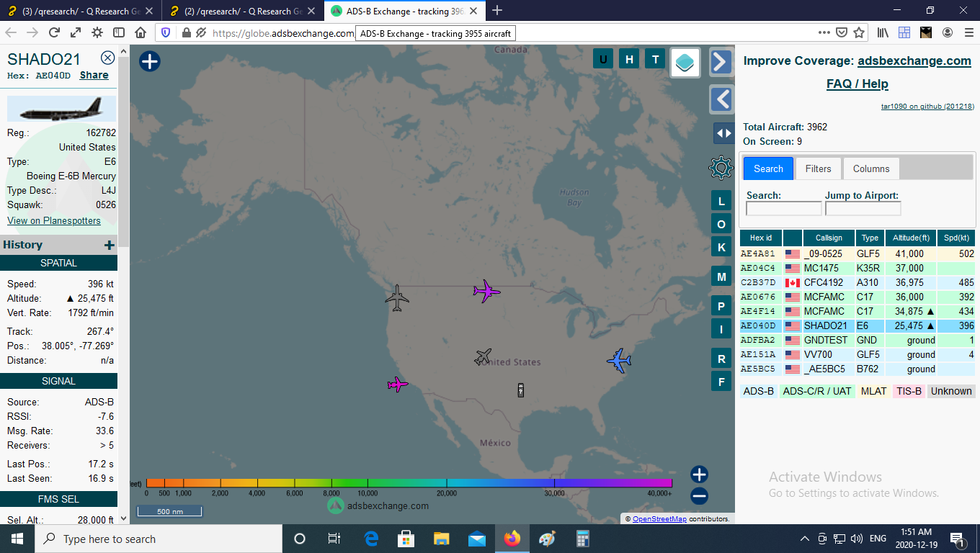Screen dimensions: 980x553
Task: Click the F map option button
Action: (721, 381)
